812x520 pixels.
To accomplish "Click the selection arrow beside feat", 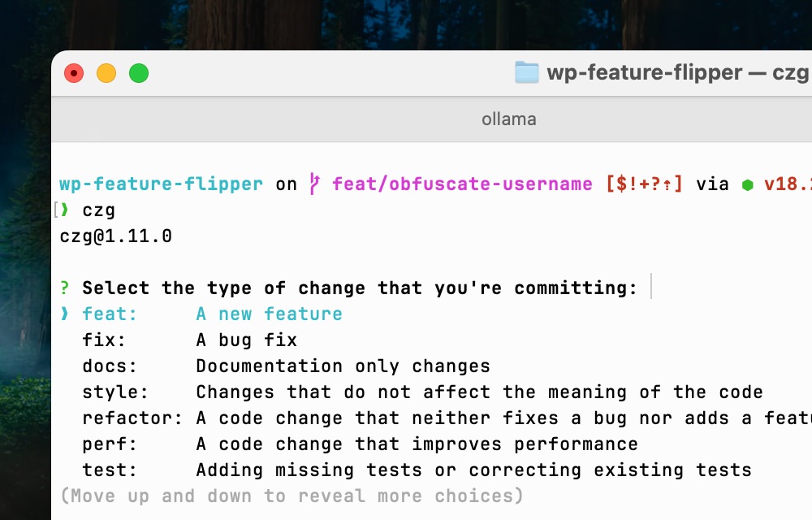I will (x=65, y=314).
